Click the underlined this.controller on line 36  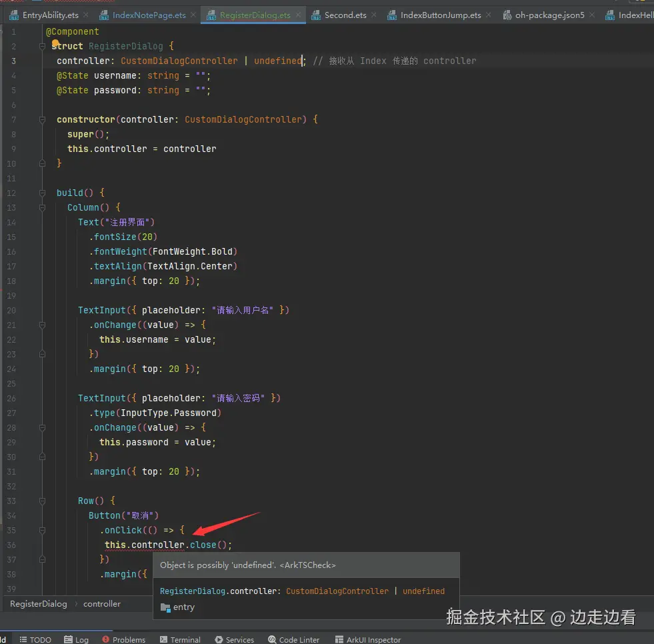pos(144,545)
